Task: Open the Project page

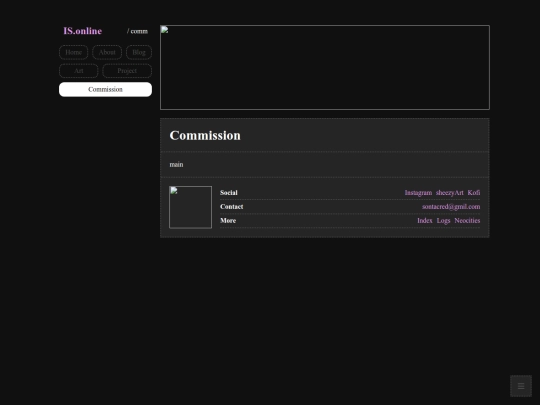Action: 127,71
